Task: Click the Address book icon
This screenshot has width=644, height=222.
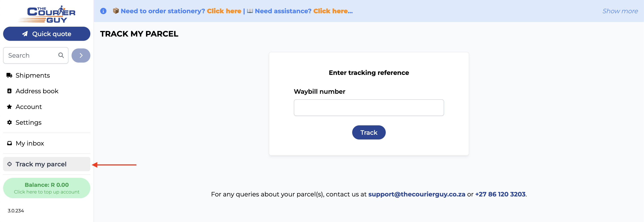Action: click(9, 91)
